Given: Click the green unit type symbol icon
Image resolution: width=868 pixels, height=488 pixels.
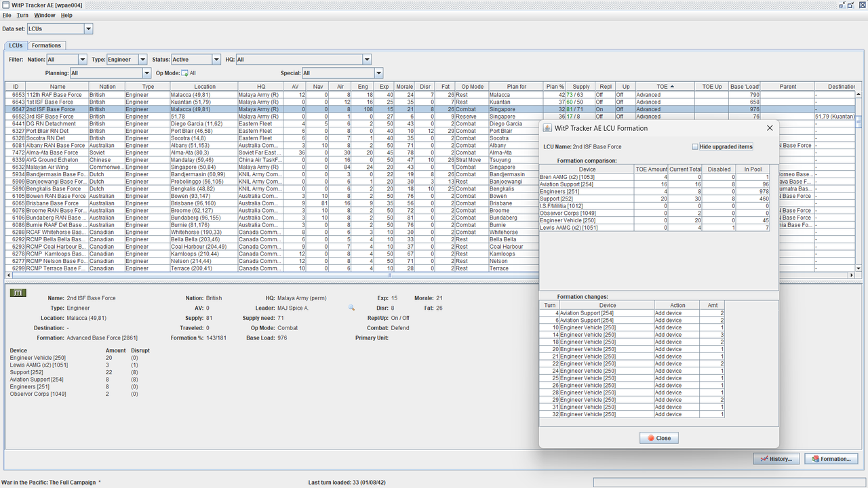Looking at the screenshot, I should [x=18, y=292].
